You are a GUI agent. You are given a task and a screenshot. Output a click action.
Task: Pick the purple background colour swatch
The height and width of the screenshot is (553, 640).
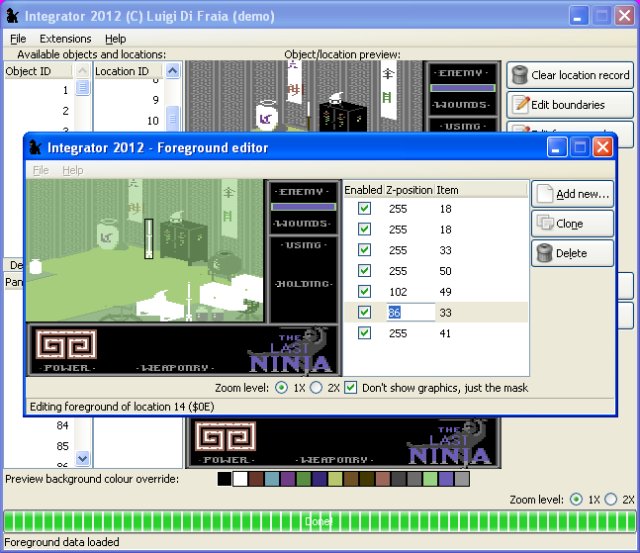(x=288, y=479)
